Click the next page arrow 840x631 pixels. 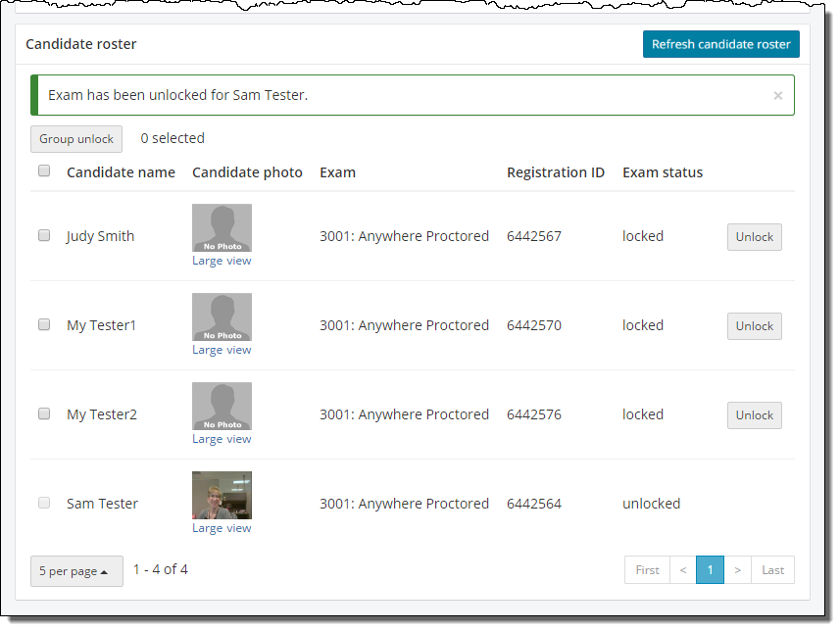(738, 570)
